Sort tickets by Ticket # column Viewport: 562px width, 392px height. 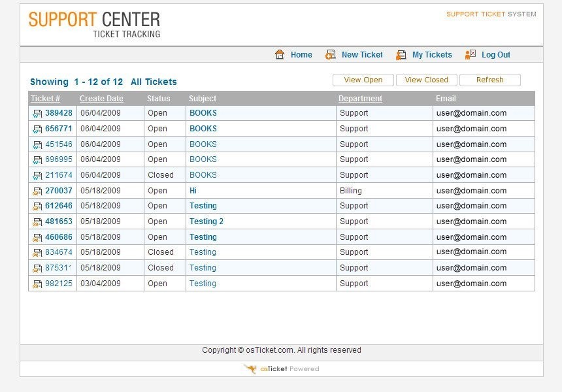point(45,98)
